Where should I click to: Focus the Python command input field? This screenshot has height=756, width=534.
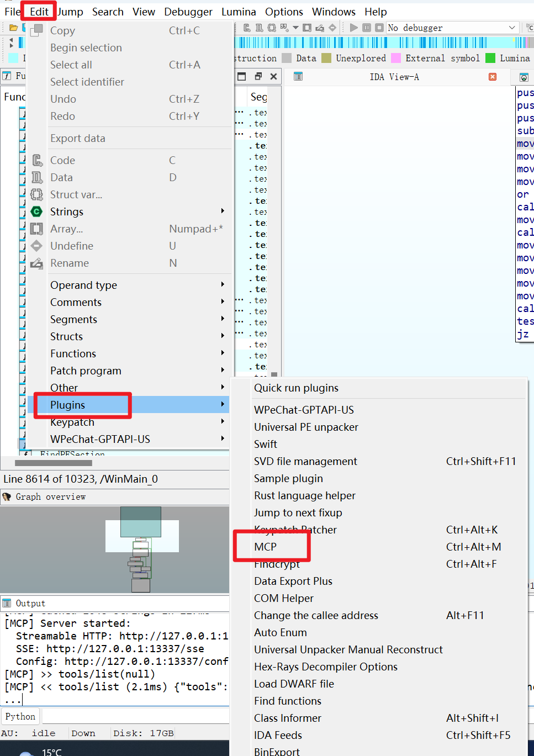[x=136, y=716]
